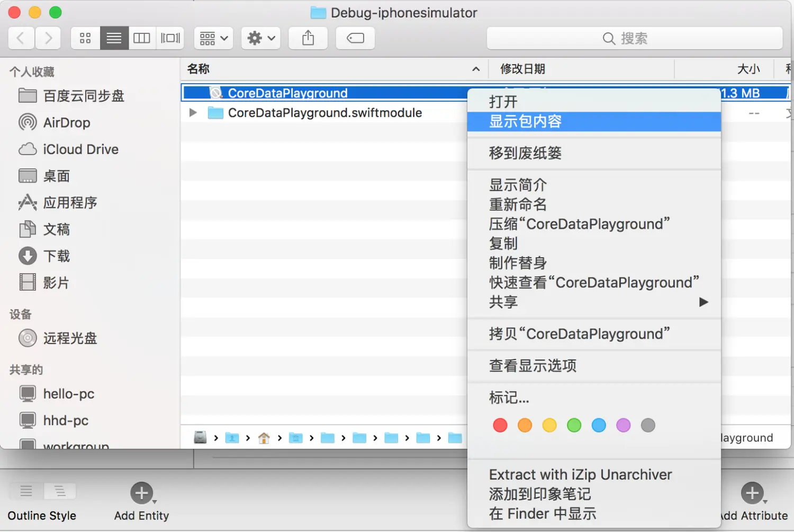Choose 重新命名 from context menu
The image size is (794, 532).
tap(594, 204)
